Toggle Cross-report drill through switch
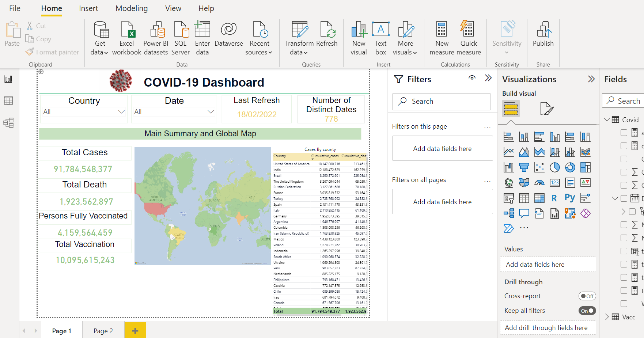 point(587,296)
